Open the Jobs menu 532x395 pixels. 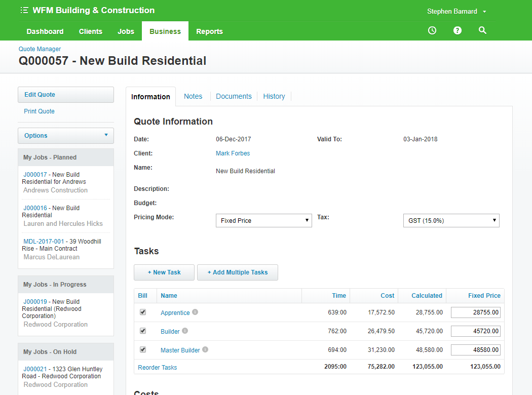tap(126, 31)
